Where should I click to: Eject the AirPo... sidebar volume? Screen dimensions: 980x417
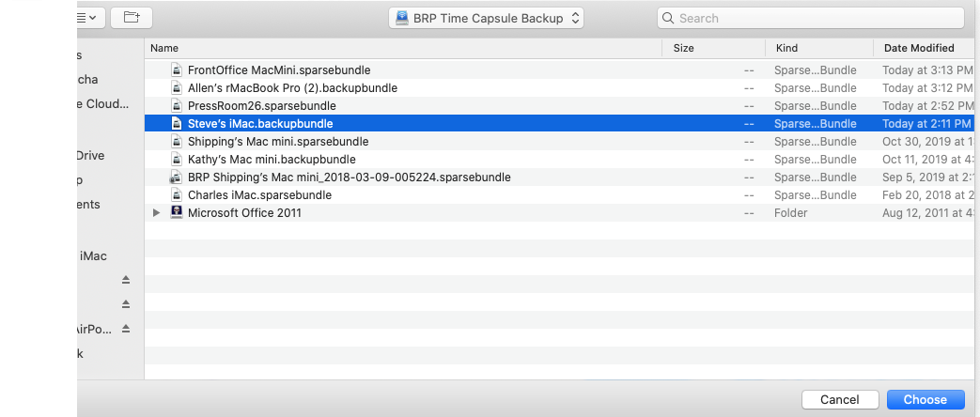coord(126,328)
